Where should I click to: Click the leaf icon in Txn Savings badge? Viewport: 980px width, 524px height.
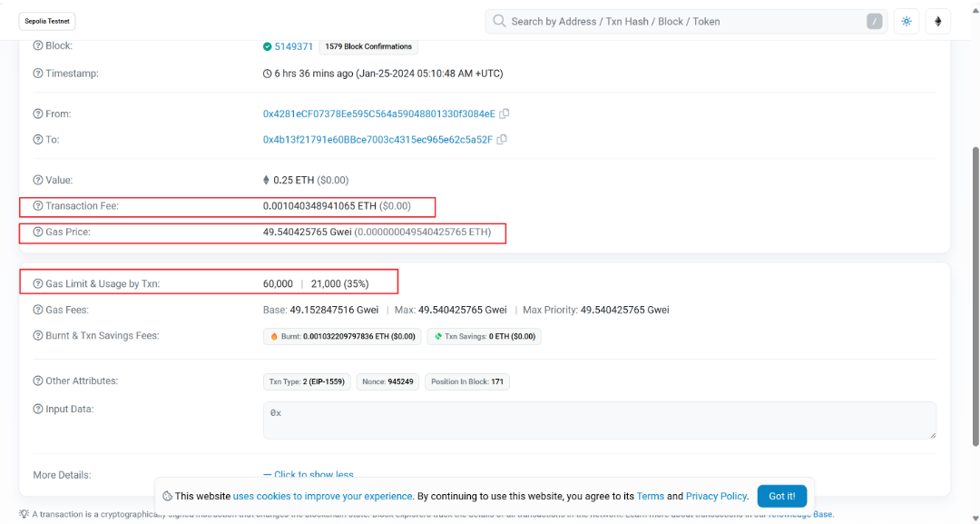(x=438, y=336)
